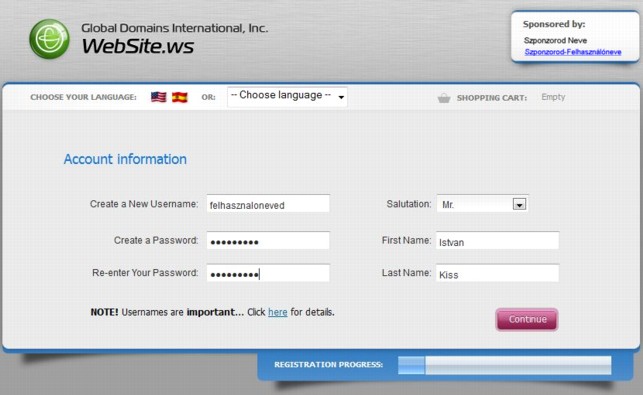Select the US flag language icon
The width and height of the screenshot is (643, 395).
click(158, 97)
